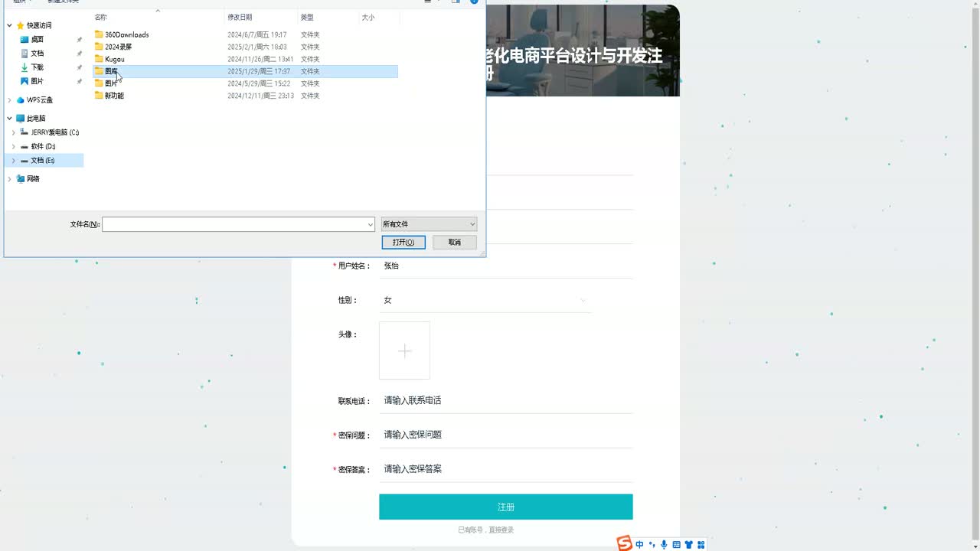Click the 此电脑 computer icon

point(21,119)
